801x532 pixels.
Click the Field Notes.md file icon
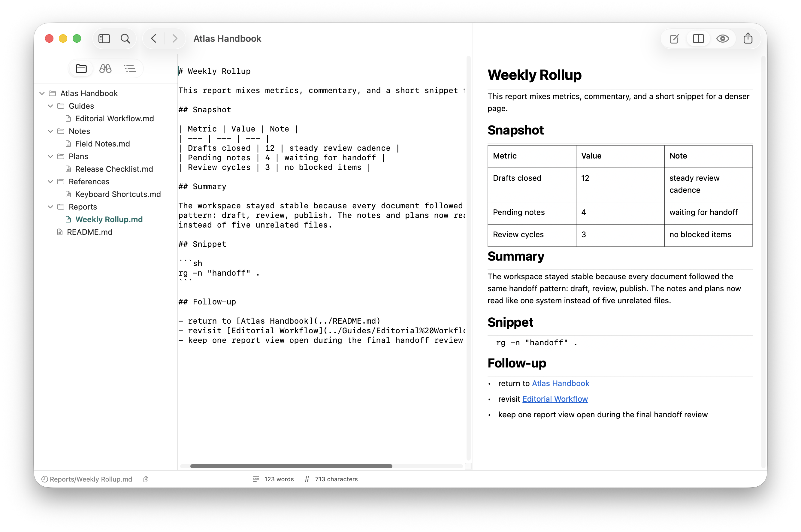pyautogui.click(x=68, y=144)
